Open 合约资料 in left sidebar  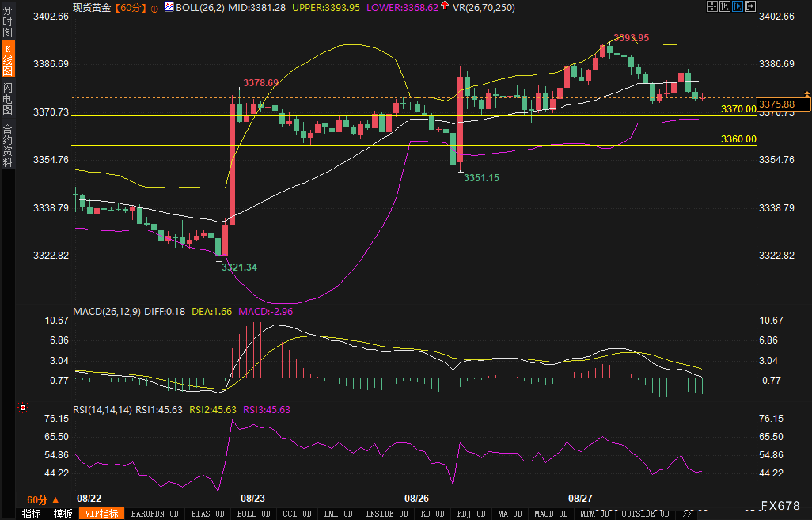pos(8,145)
